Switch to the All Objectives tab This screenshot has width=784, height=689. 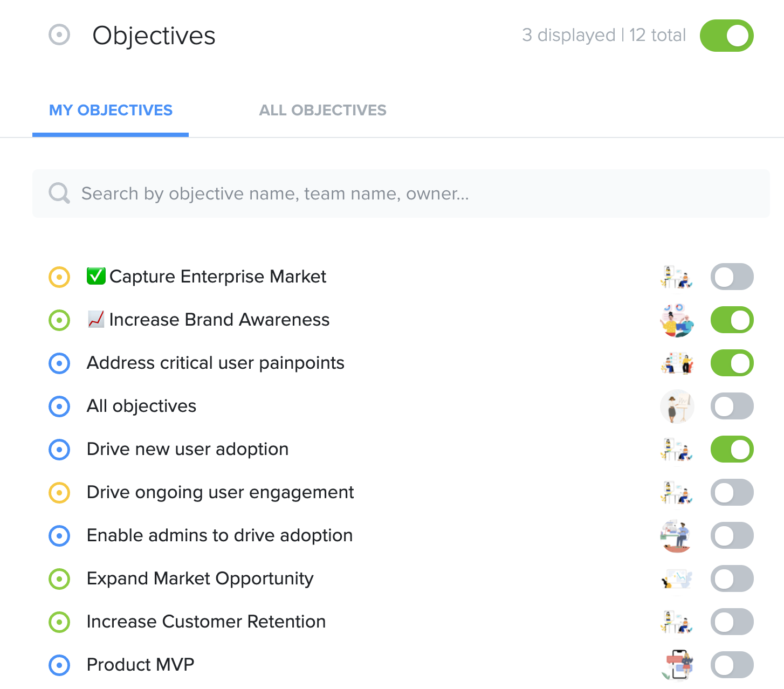coord(322,111)
